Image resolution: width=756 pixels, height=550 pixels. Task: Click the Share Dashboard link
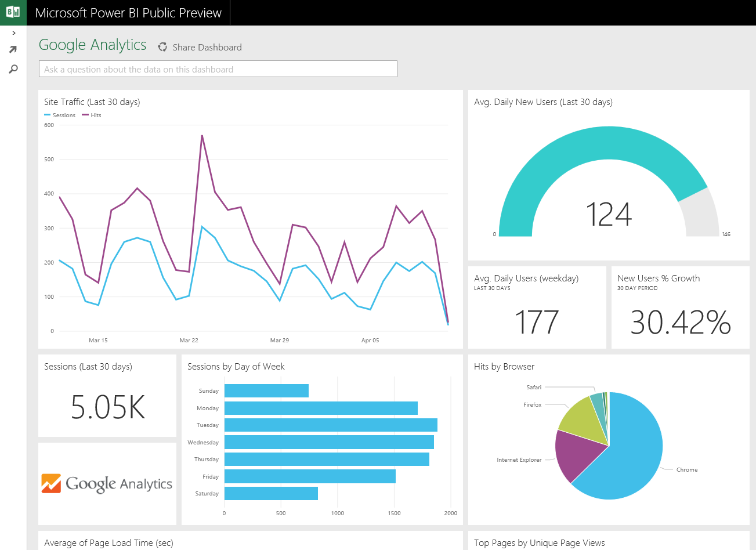coord(207,47)
